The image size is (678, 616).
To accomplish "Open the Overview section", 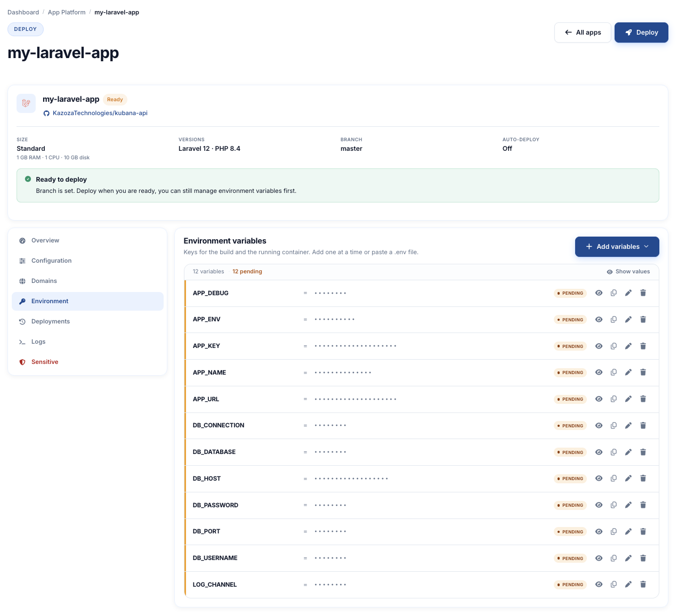I will point(87,241).
